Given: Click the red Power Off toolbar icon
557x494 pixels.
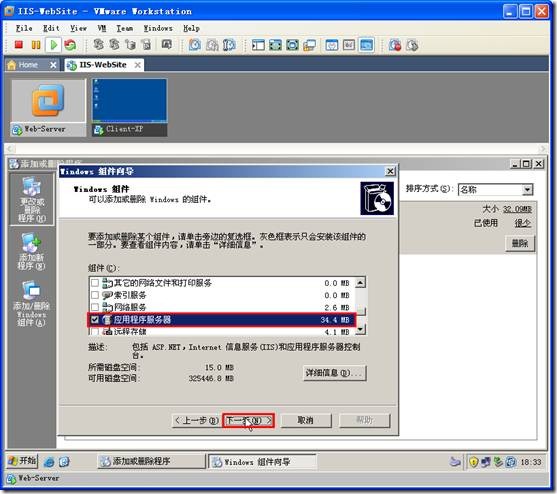Looking at the screenshot, I should (x=18, y=45).
